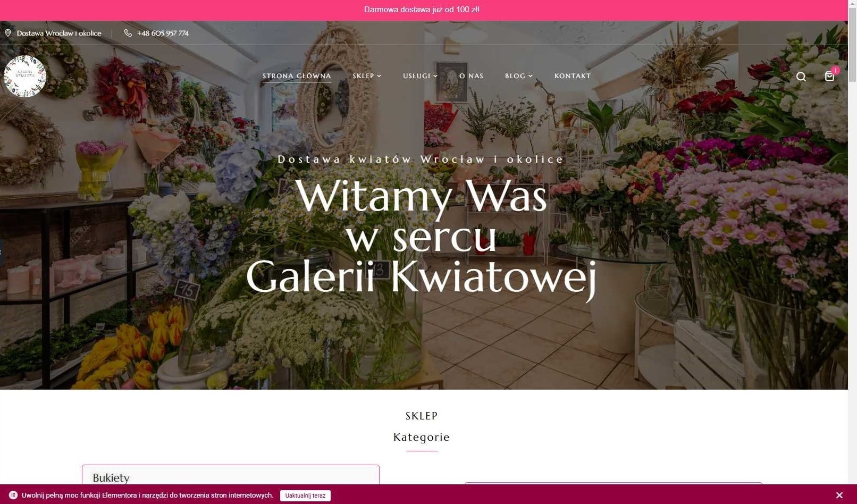The image size is (857, 504).
Task: Click the Galeria Kwiatowa round logo
Action: pos(25,76)
